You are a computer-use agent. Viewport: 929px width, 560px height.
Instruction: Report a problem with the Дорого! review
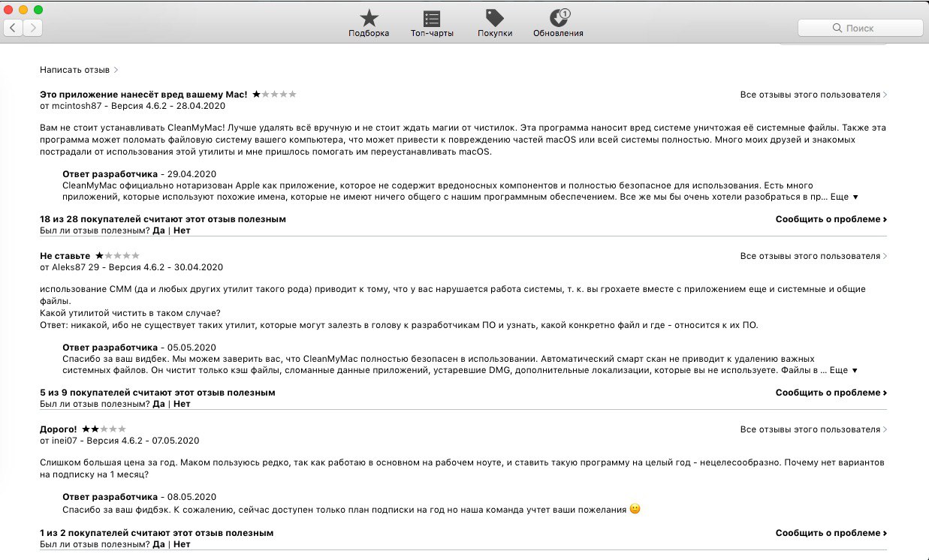click(x=831, y=533)
